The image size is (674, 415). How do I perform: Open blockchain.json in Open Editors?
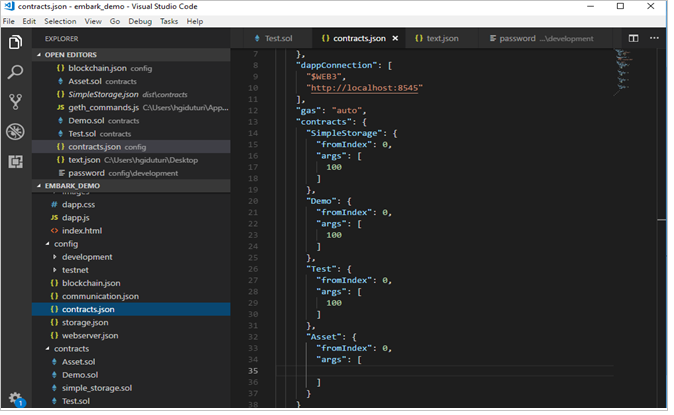point(132,69)
